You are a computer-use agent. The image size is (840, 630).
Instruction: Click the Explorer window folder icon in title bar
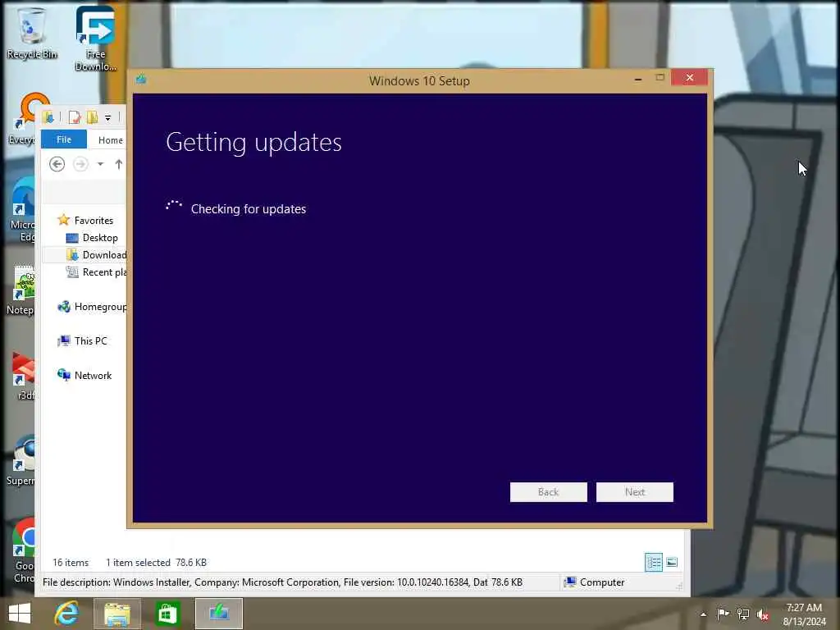48,116
